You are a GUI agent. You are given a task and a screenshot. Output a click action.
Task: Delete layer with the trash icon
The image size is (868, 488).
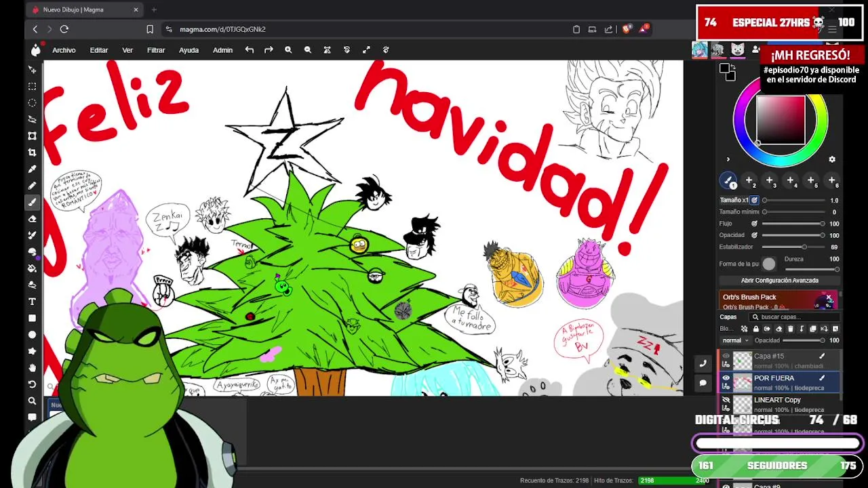[x=790, y=329]
